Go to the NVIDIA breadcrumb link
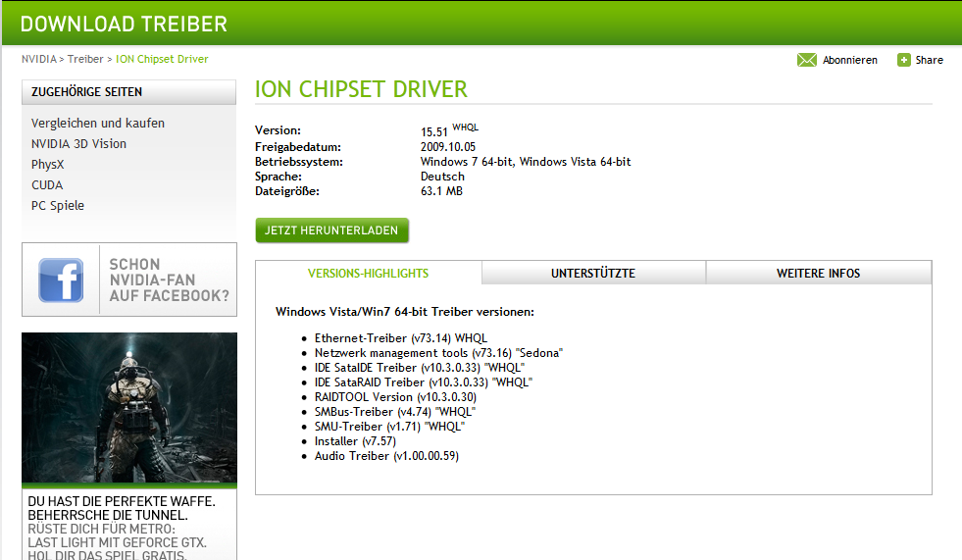Screen dimensions: 962x560 [38, 59]
